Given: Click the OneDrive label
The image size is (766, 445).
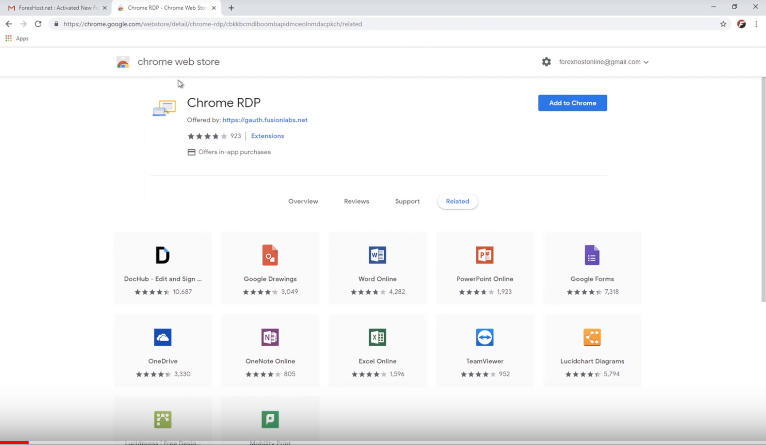Looking at the screenshot, I should point(163,361).
